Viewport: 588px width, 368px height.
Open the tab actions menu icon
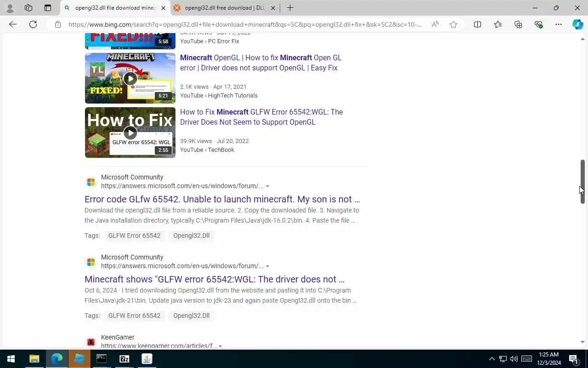48,8
